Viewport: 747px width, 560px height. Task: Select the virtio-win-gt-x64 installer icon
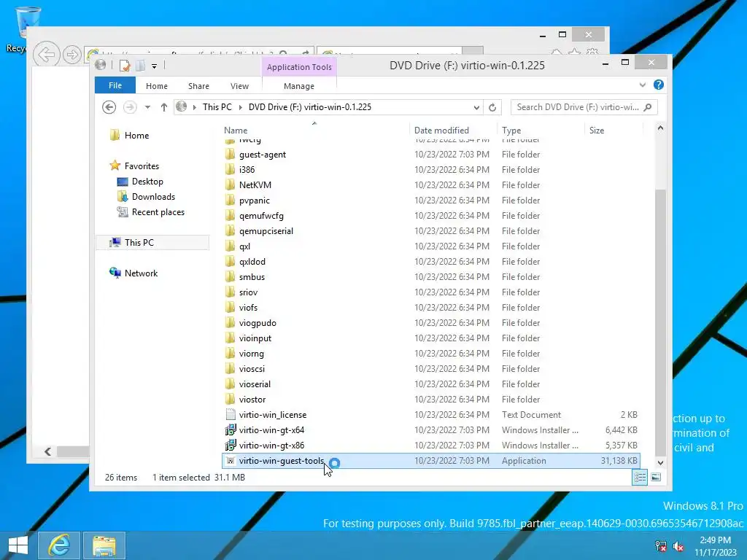(x=231, y=430)
